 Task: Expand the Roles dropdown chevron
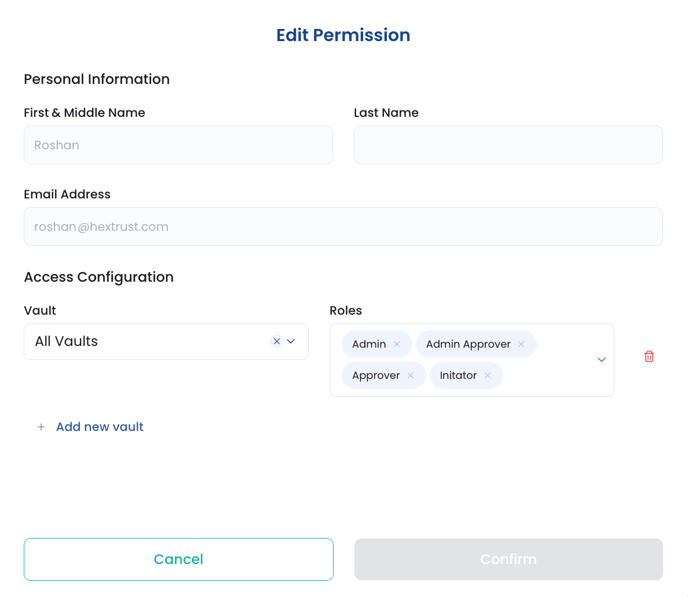point(602,360)
